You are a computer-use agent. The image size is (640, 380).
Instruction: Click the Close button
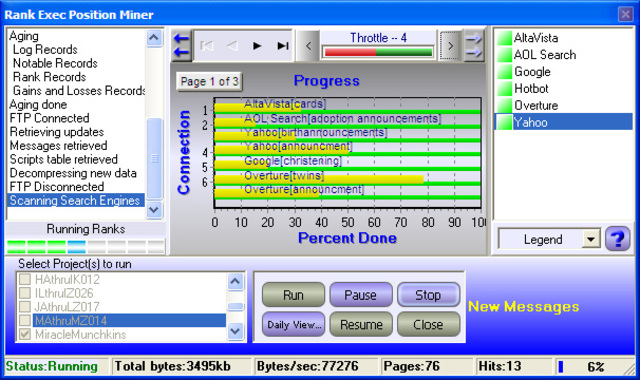pyautogui.click(x=428, y=324)
